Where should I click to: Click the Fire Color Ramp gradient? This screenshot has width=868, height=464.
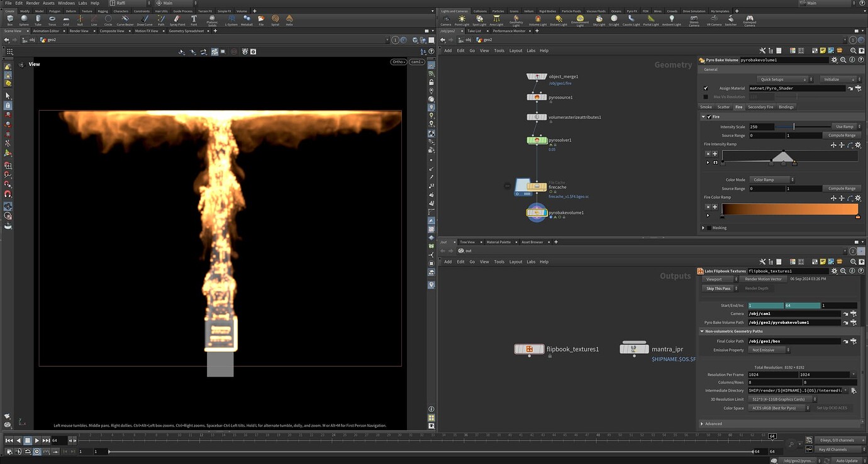pos(789,208)
